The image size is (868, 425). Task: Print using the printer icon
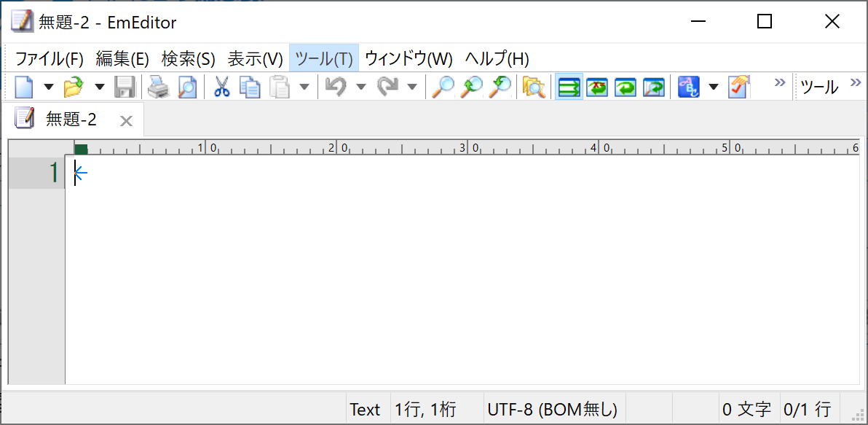tap(158, 87)
